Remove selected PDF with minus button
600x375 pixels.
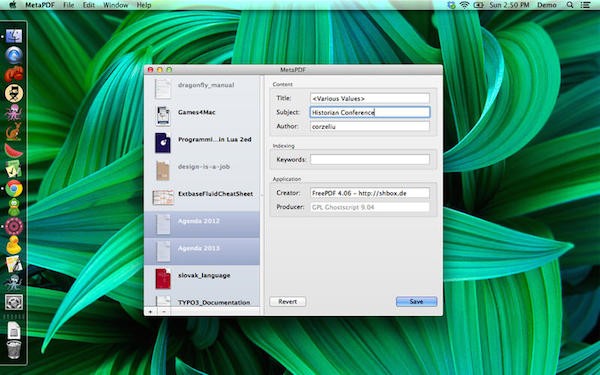[x=164, y=311]
